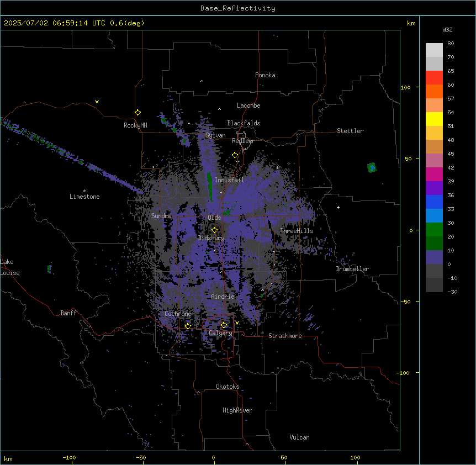Click the Banff town label
The height and width of the screenshot is (465, 476).
pyautogui.click(x=68, y=313)
